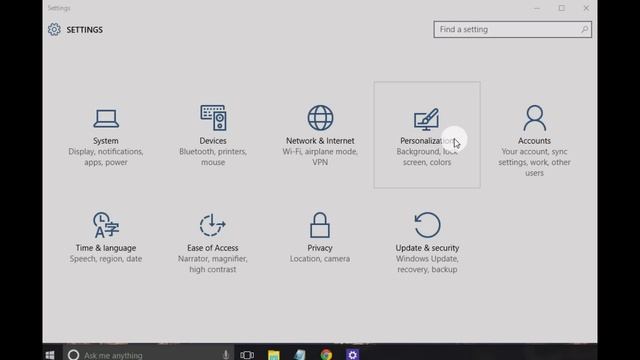The width and height of the screenshot is (640, 360).
Task: Click 'Narrator, magnifier, high contrast' description
Action: 213,264
